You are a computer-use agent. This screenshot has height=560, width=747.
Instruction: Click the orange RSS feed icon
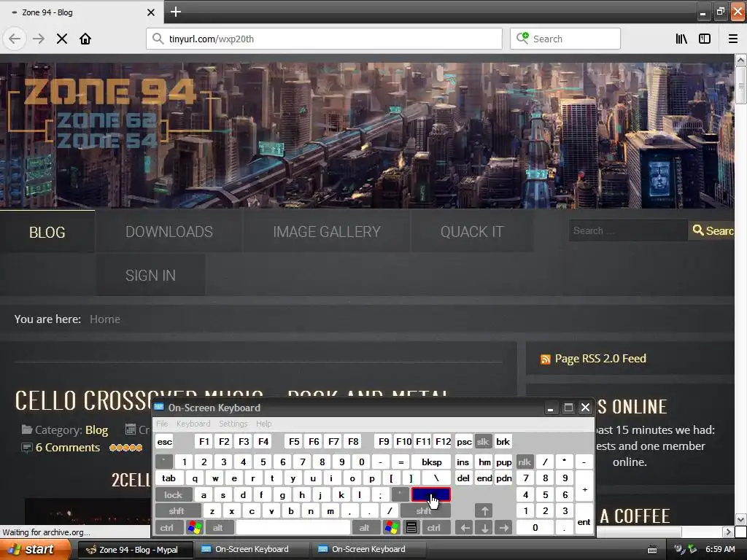click(x=546, y=359)
